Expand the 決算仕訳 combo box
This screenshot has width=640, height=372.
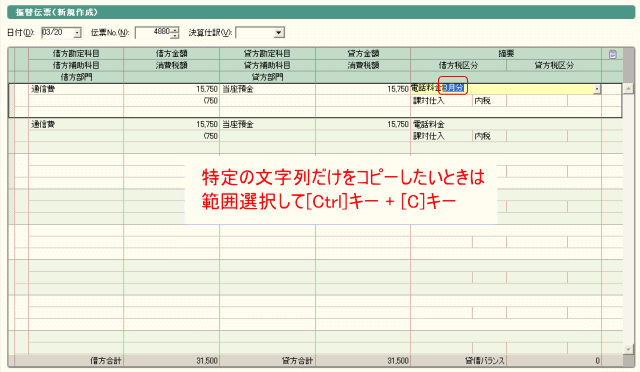pos(279,33)
